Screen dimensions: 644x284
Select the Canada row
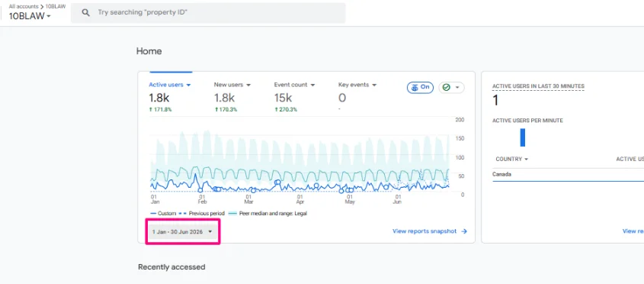(568, 175)
